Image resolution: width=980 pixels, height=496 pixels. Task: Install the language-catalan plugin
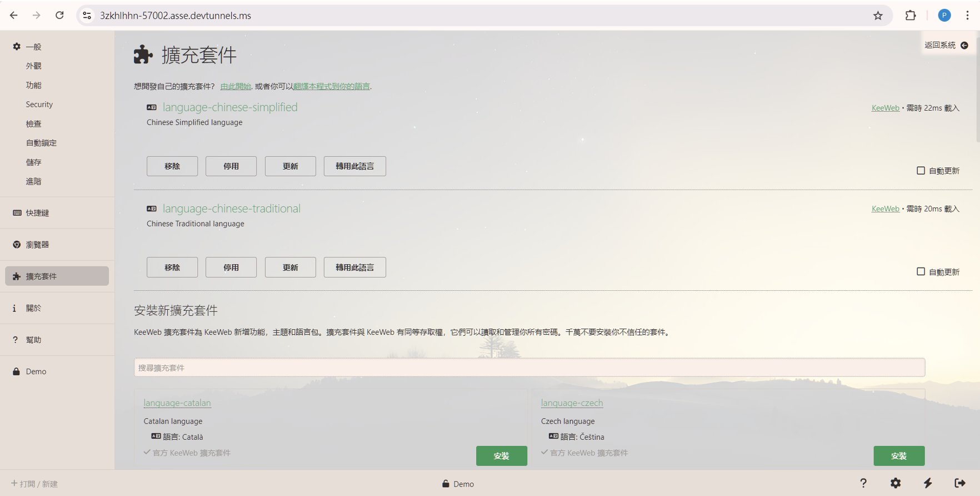click(x=502, y=456)
